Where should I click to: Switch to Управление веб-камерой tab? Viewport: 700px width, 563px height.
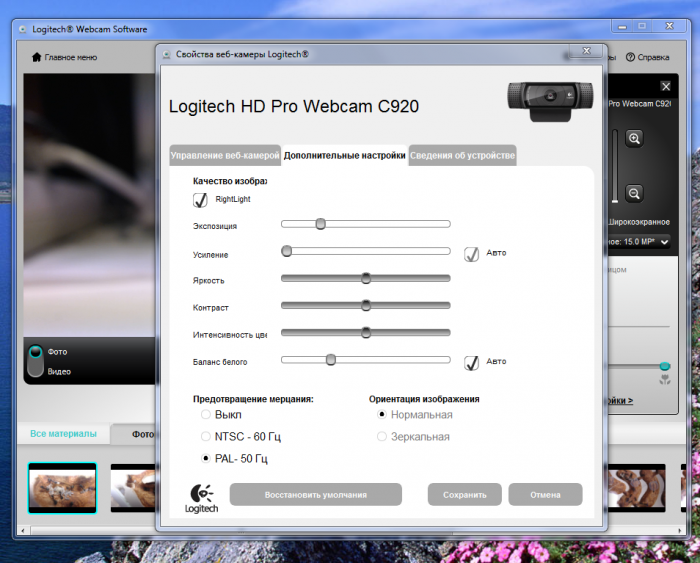pos(225,156)
